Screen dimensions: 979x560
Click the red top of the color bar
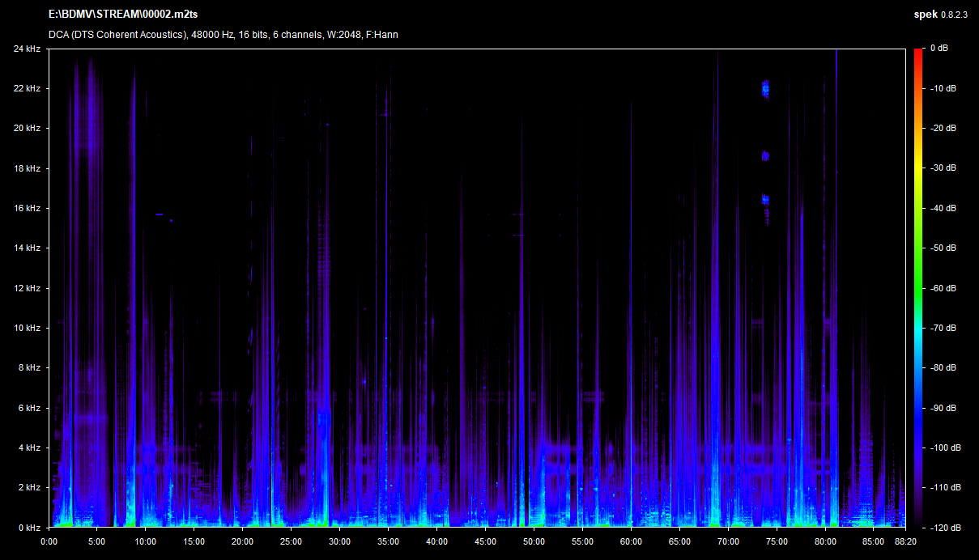pyautogui.click(x=918, y=53)
